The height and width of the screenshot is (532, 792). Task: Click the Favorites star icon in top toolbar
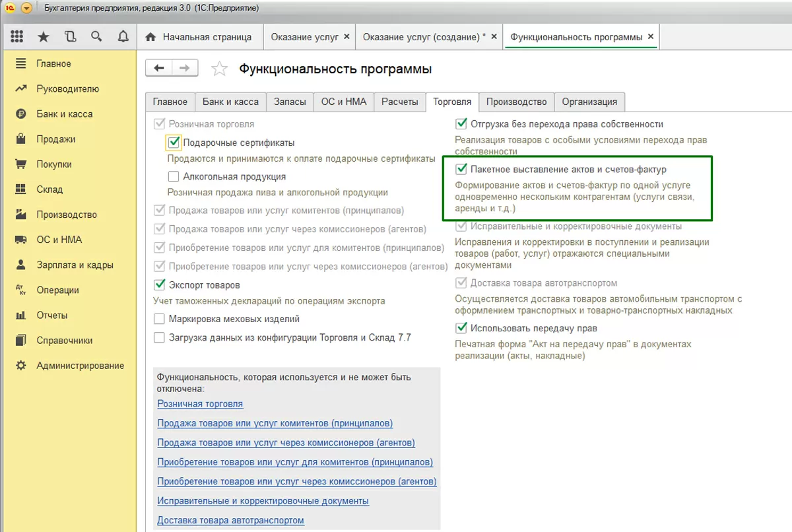coord(44,37)
